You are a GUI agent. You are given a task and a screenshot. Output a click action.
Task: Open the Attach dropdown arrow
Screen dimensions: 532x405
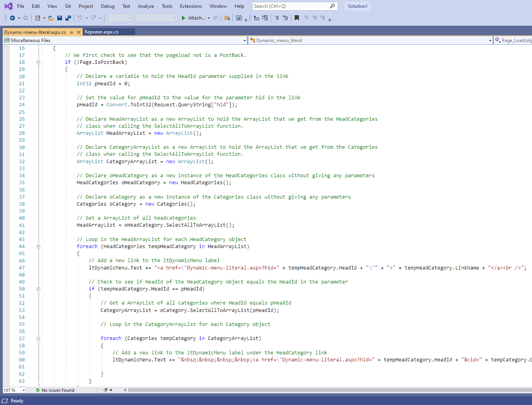[209, 18]
